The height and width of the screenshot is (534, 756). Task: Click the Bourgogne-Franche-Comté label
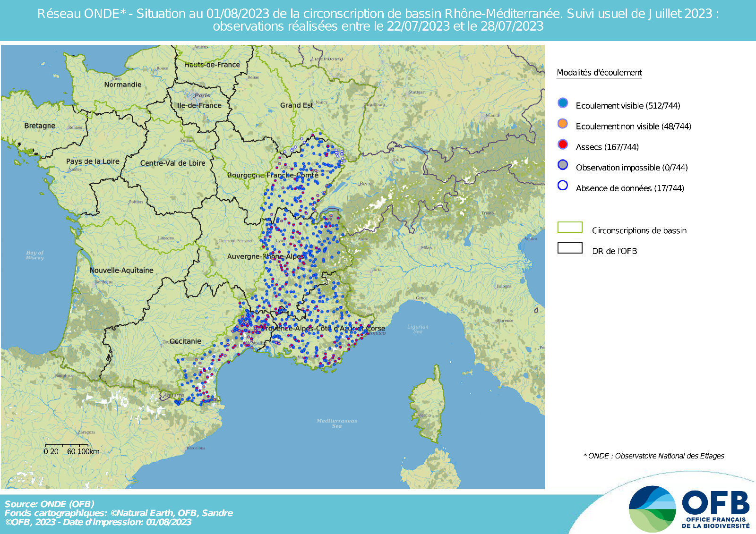tap(273, 175)
